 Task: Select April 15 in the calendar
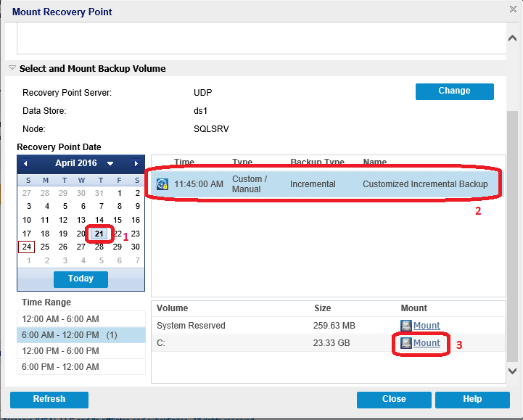pos(118,221)
